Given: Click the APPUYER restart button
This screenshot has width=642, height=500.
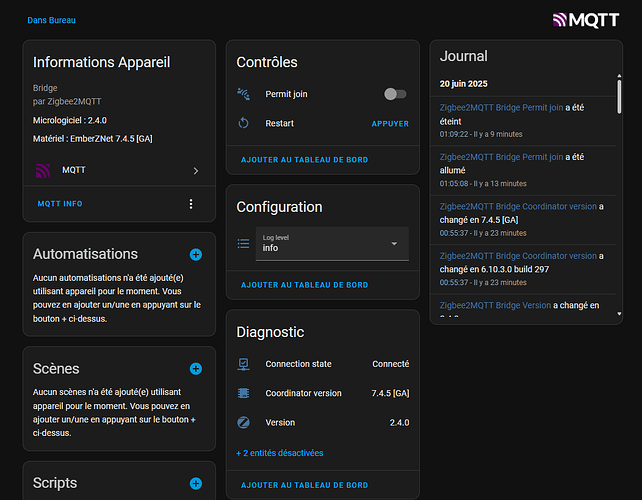Looking at the screenshot, I should coord(390,124).
